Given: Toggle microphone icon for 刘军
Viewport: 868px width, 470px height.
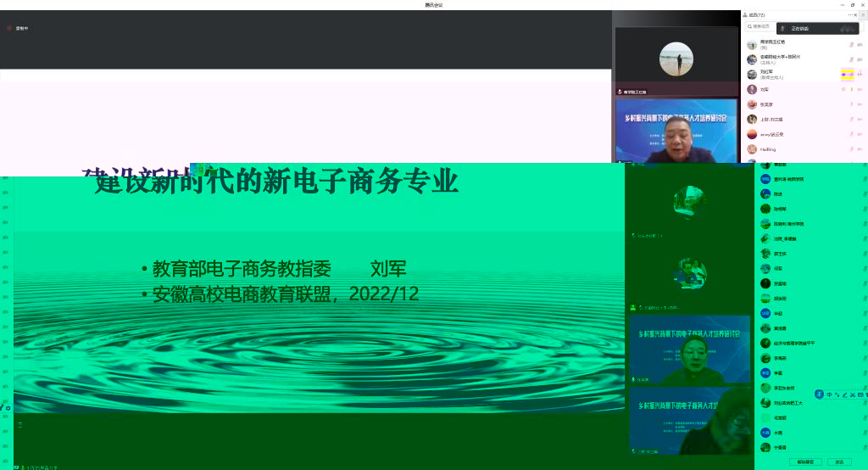Looking at the screenshot, I should point(851,89).
